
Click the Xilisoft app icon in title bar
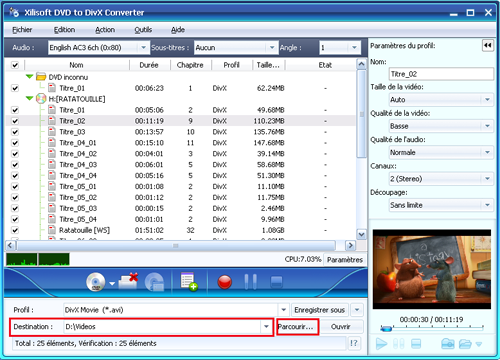coord(14,12)
